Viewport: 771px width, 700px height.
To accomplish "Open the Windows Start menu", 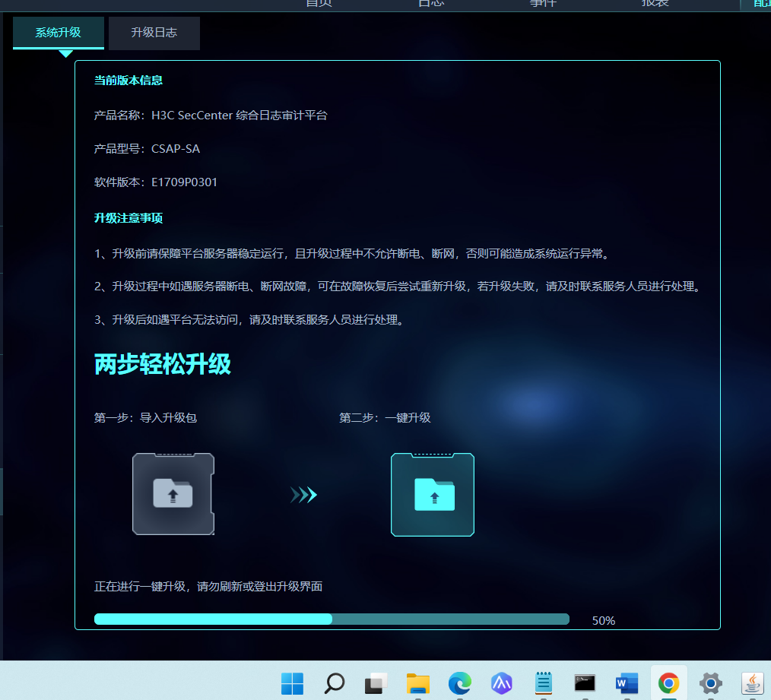I will point(293,683).
